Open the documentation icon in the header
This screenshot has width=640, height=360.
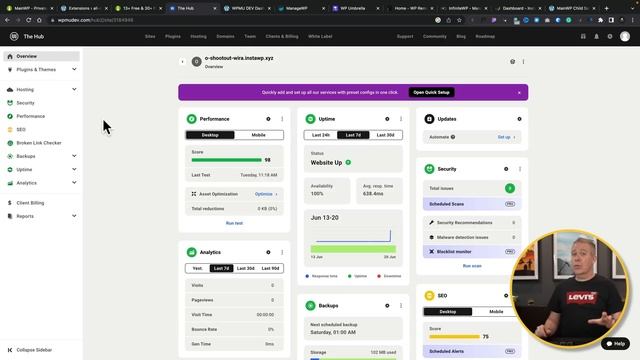click(x=583, y=36)
